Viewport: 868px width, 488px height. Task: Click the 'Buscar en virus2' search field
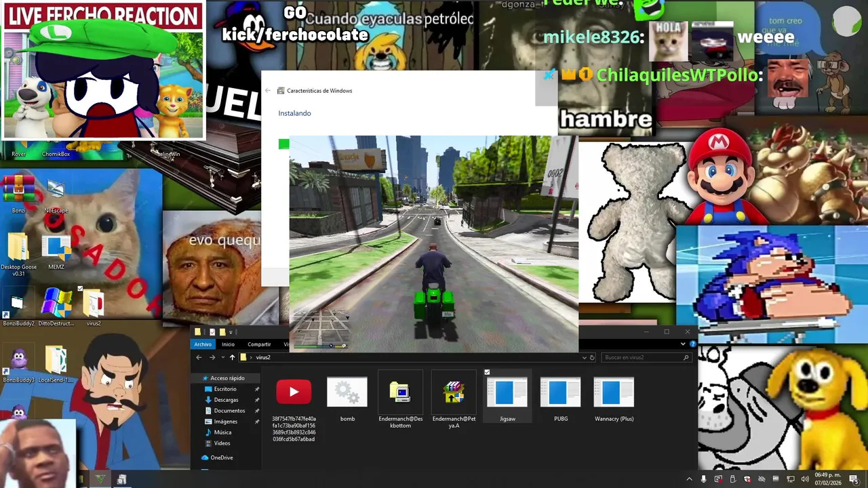click(x=646, y=357)
